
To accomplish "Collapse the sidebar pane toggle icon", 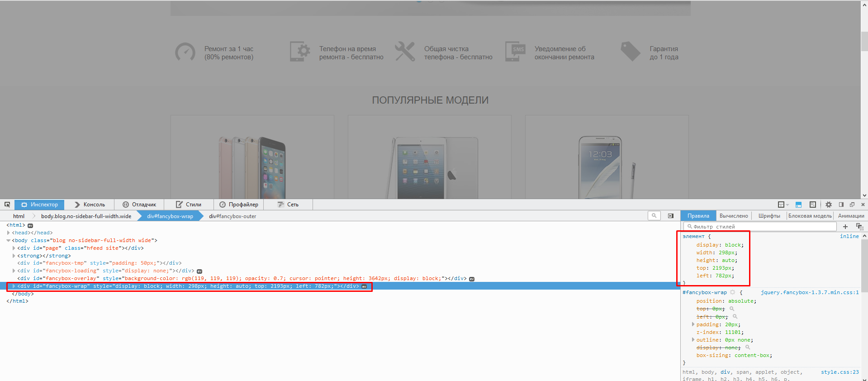I will pos(671,216).
